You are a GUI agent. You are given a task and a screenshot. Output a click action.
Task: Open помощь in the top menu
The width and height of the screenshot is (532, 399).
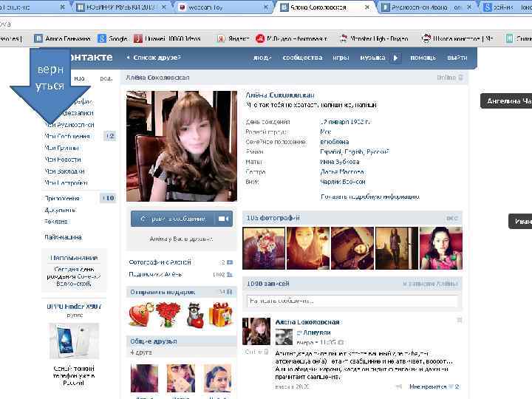pos(423,58)
